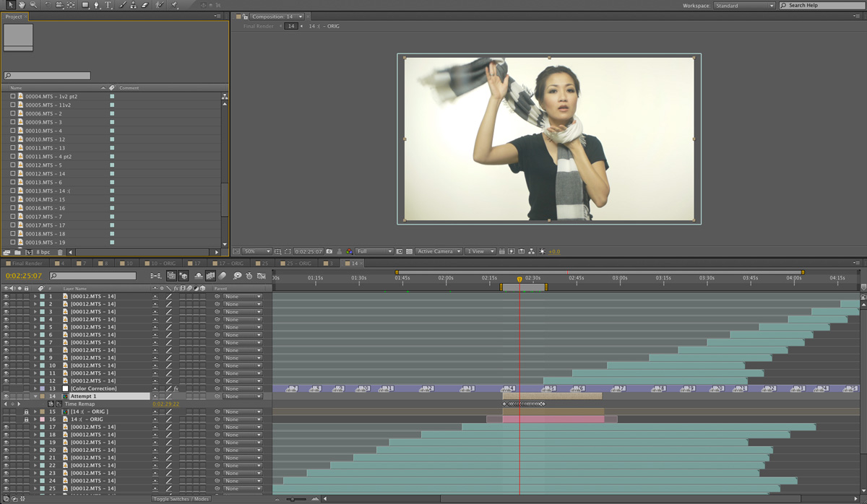Show the Color Correction layer 13 video
This screenshot has height=504, width=867.
tap(6, 388)
